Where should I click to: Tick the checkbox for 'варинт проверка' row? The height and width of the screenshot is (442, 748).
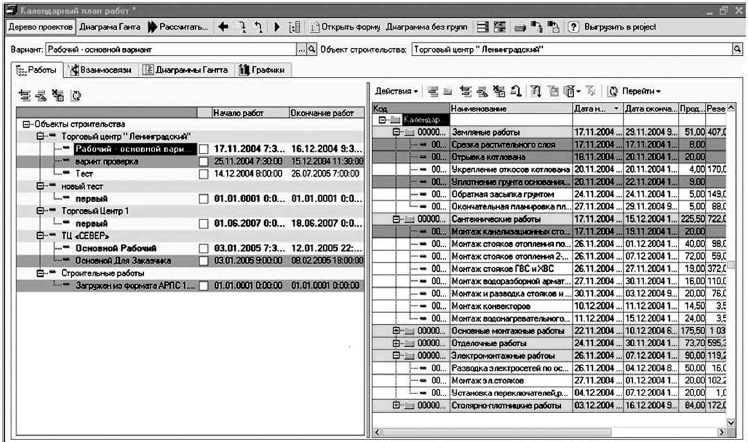coord(203,161)
